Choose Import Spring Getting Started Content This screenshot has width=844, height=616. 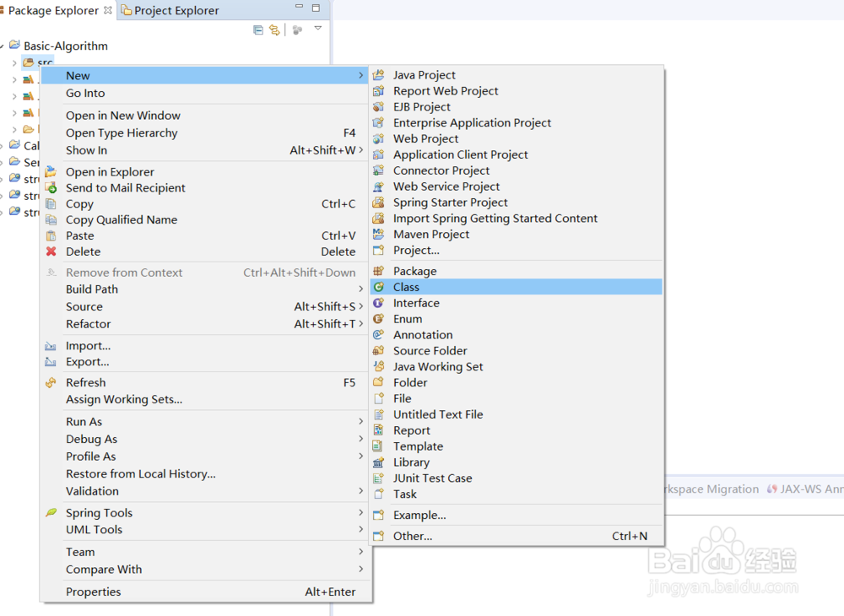(517, 219)
